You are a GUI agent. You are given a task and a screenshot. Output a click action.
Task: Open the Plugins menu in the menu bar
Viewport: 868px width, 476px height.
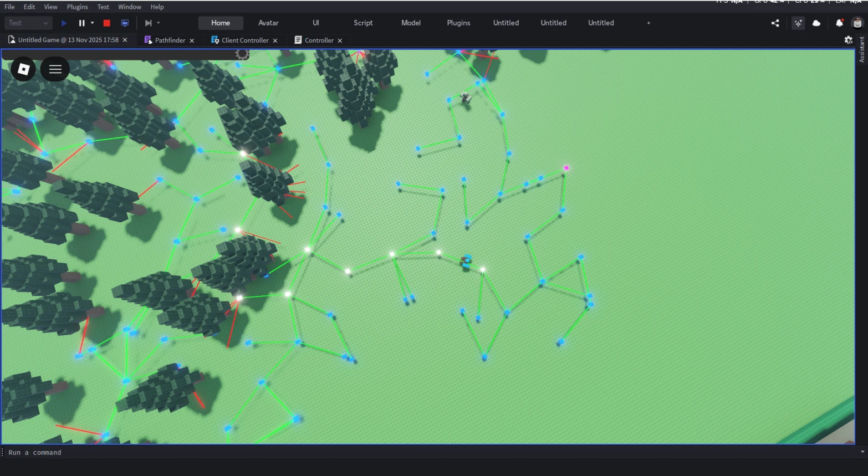click(77, 7)
